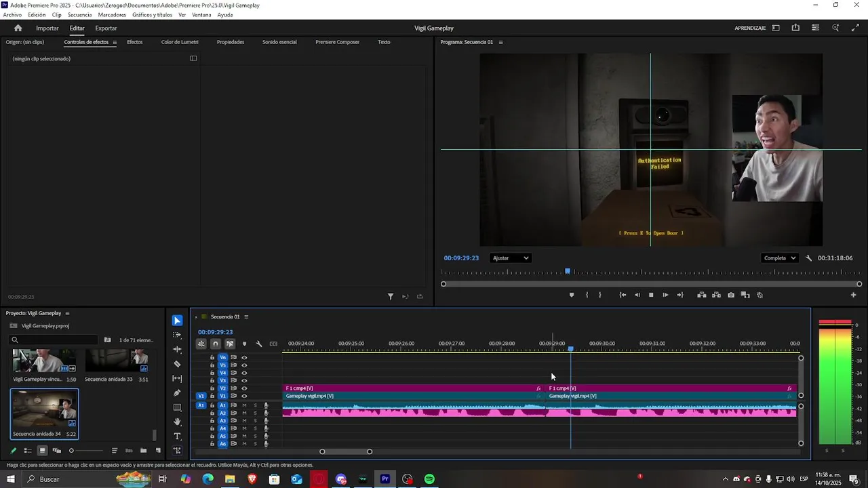Toggle lock on track V3
This screenshot has width=868, height=488.
coord(212,380)
